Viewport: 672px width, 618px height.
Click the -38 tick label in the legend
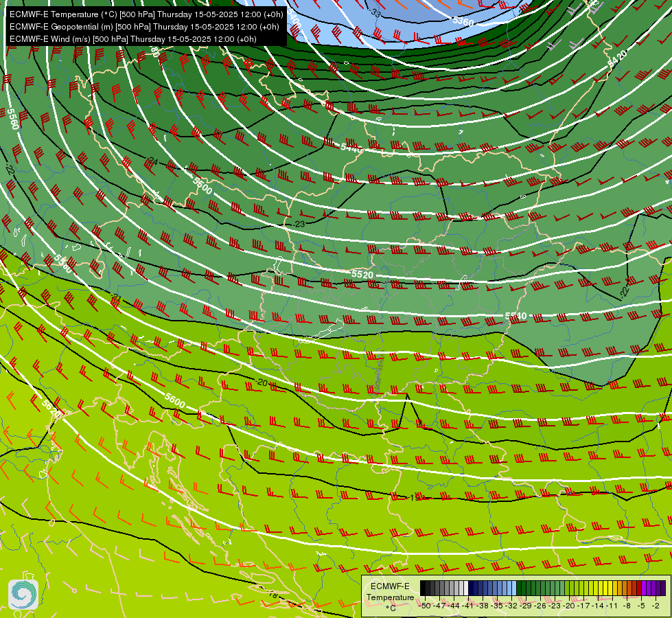click(483, 606)
